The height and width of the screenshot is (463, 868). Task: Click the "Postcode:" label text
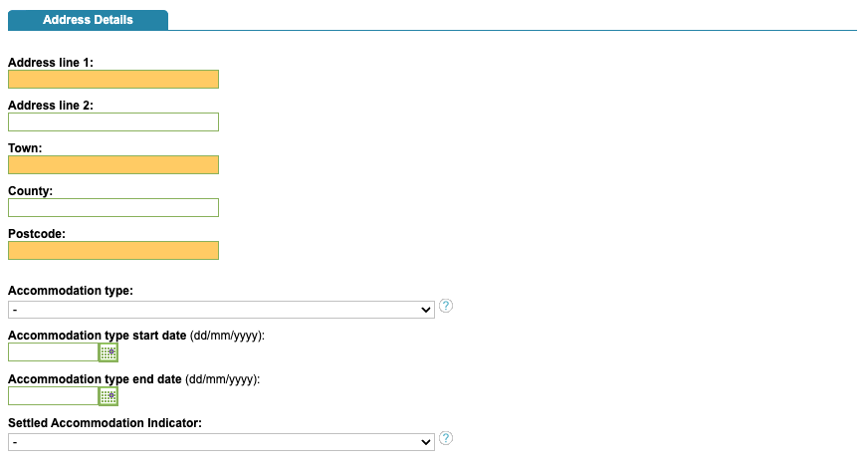pyautogui.click(x=36, y=234)
